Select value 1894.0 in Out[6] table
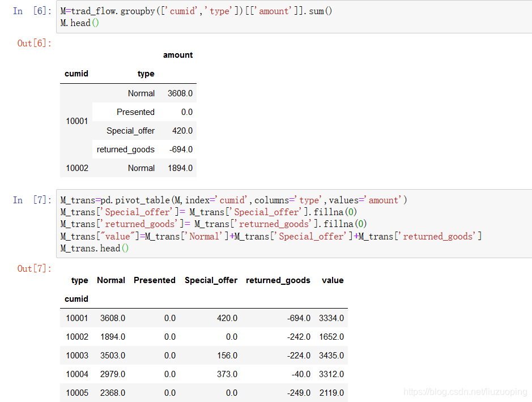Image resolution: width=532 pixels, height=402 pixels. click(180, 168)
